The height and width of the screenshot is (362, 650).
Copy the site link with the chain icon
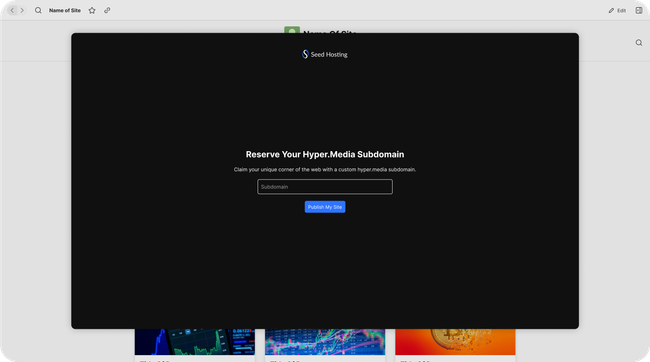click(x=107, y=10)
